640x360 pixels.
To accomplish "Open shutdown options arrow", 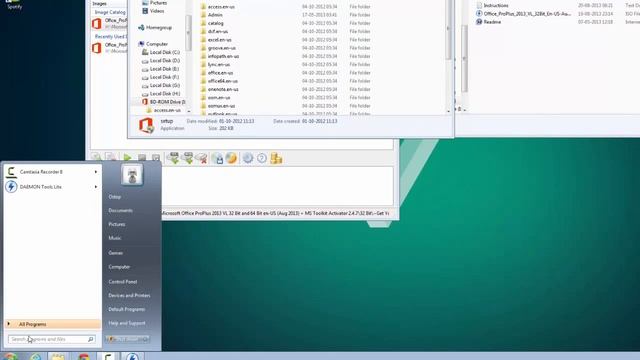I will 145,339.
